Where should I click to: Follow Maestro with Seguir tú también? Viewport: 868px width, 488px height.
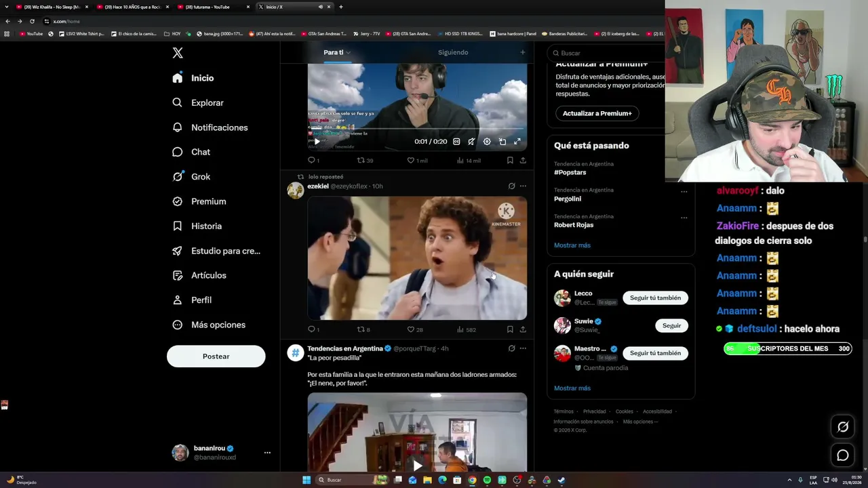tap(655, 353)
